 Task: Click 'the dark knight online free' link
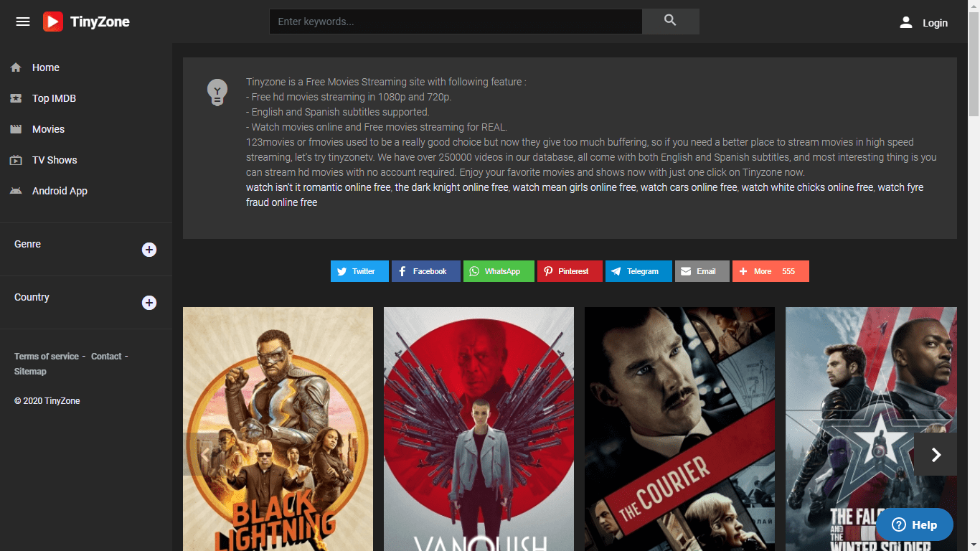point(451,187)
